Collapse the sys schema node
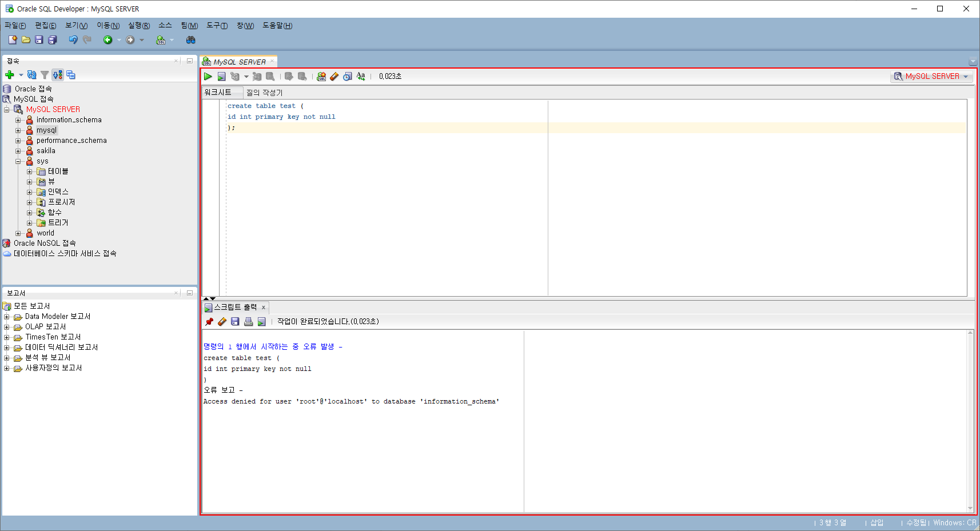Viewport: 980px width, 531px height. click(18, 161)
